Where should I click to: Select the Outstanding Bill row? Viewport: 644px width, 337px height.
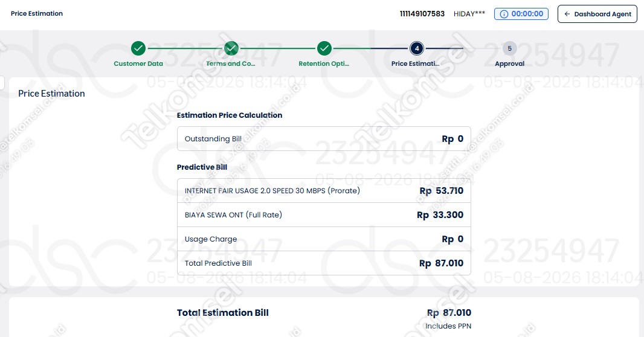(324, 139)
